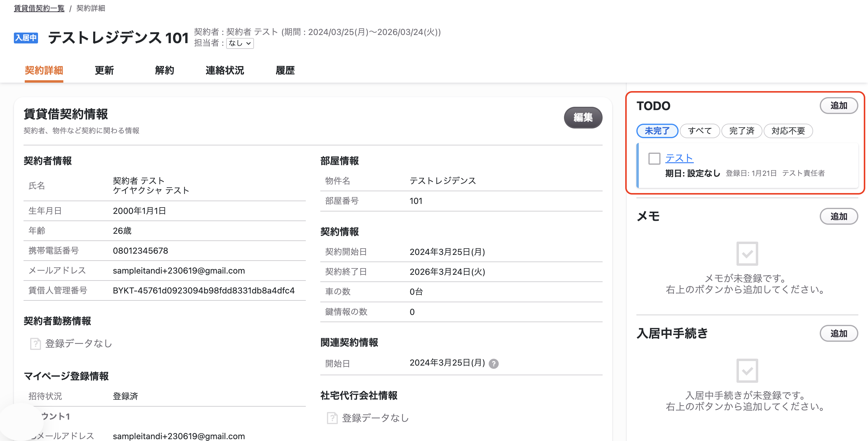This screenshot has height=441, width=868.
Task: Click the 鍵情報の数 value 0
Action: pos(412,312)
